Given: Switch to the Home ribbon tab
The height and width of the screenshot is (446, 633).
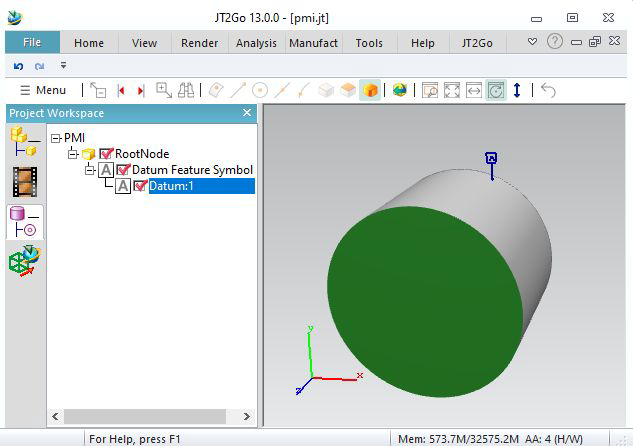Looking at the screenshot, I should click(89, 43).
